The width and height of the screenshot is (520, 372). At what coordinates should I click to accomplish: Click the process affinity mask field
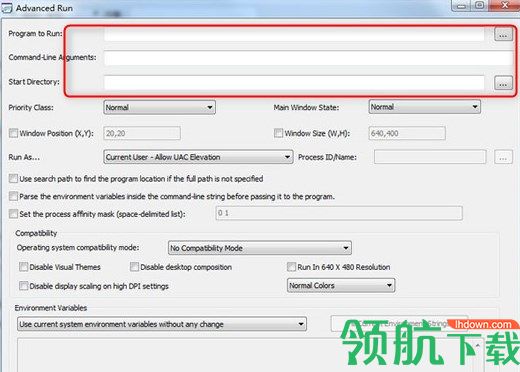pyautogui.click(x=339, y=213)
